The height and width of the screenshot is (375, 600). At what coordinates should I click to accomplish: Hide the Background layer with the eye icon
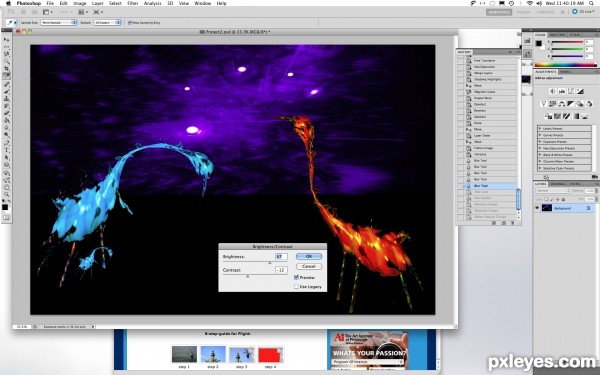click(537, 208)
